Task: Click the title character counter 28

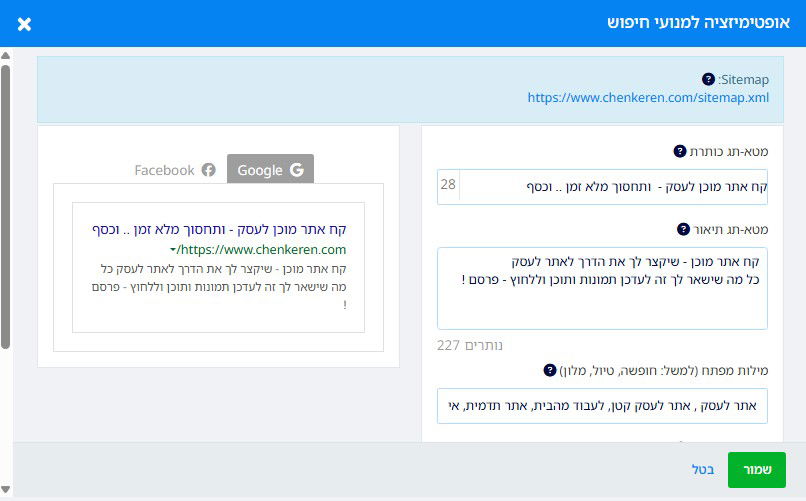Action: tap(448, 184)
